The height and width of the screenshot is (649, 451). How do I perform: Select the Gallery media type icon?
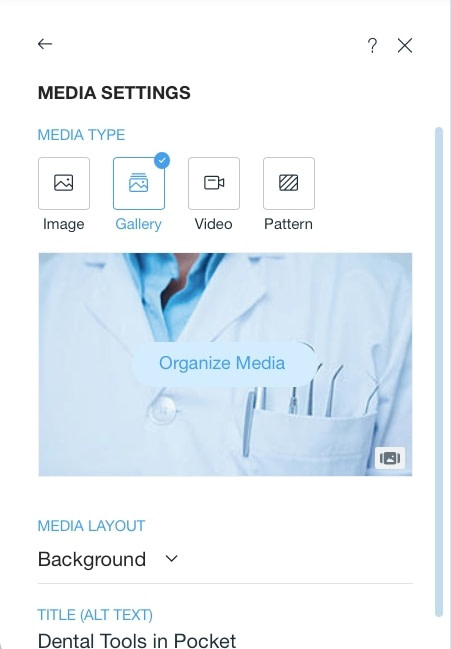(139, 183)
